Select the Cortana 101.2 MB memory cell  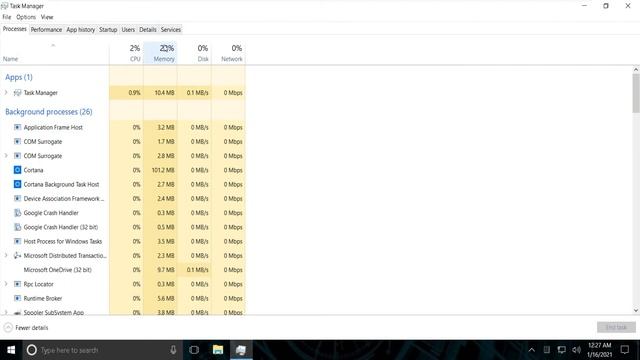point(160,170)
